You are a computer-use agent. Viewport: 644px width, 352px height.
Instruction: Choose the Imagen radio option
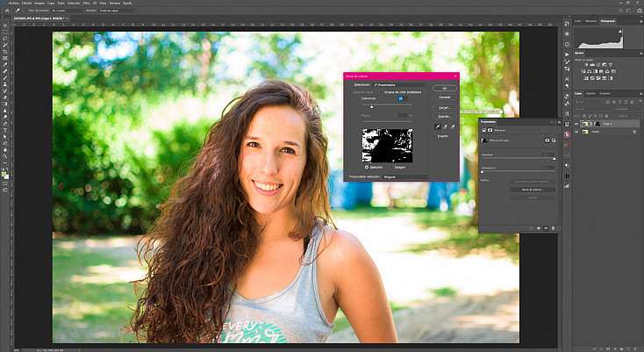click(391, 167)
